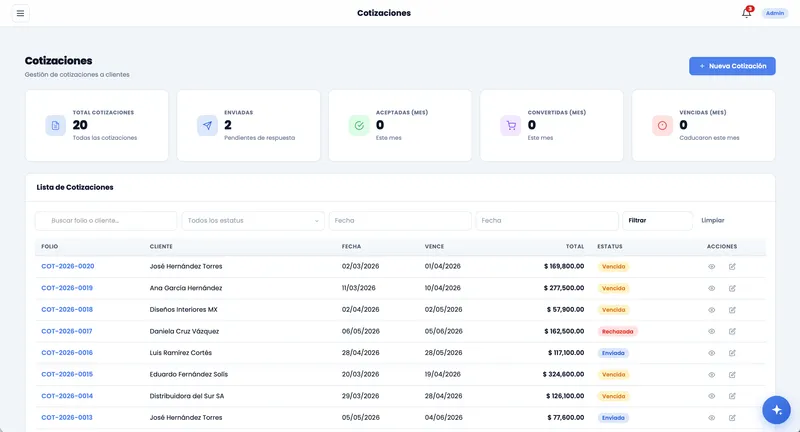Open quotation COT-2026-0015
Screen dimensions: 800x432
[x=67, y=374]
